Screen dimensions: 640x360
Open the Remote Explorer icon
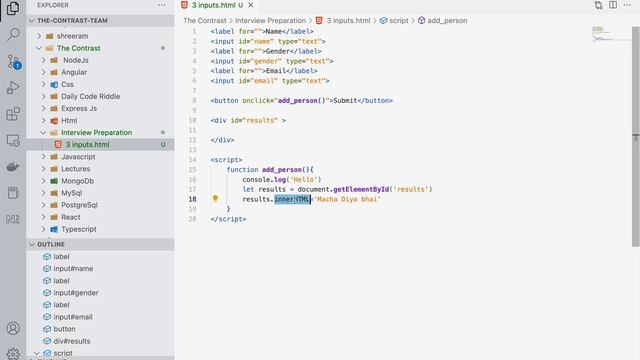pyautogui.click(x=13, y=140)
